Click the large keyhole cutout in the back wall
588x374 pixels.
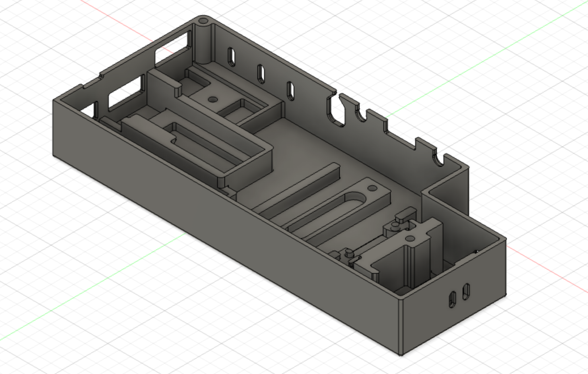(337, 110)
